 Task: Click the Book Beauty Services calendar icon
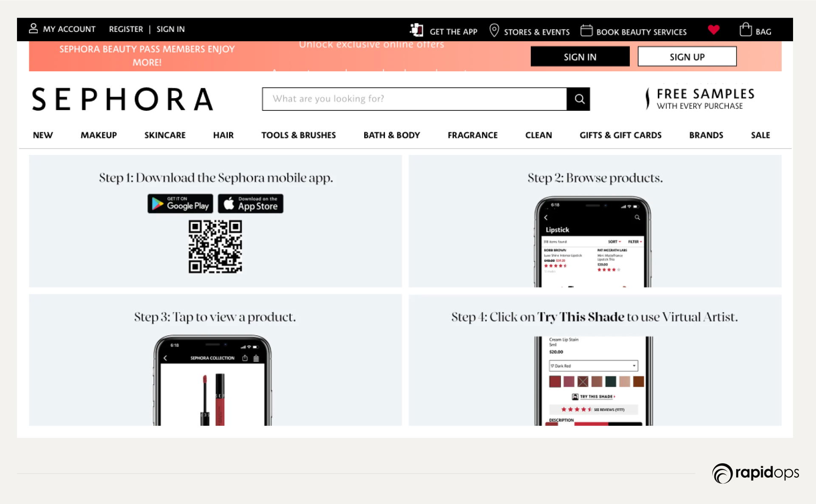click(x=586, y=31)
